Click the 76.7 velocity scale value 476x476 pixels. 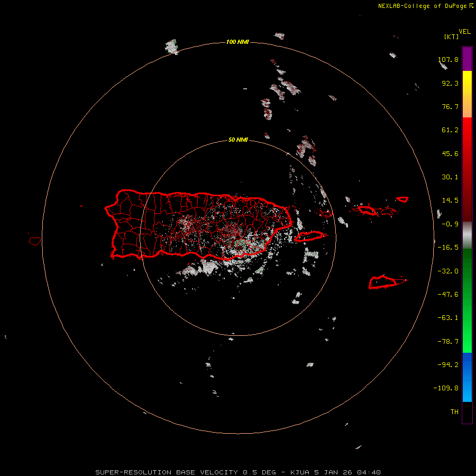coord(450,106)
